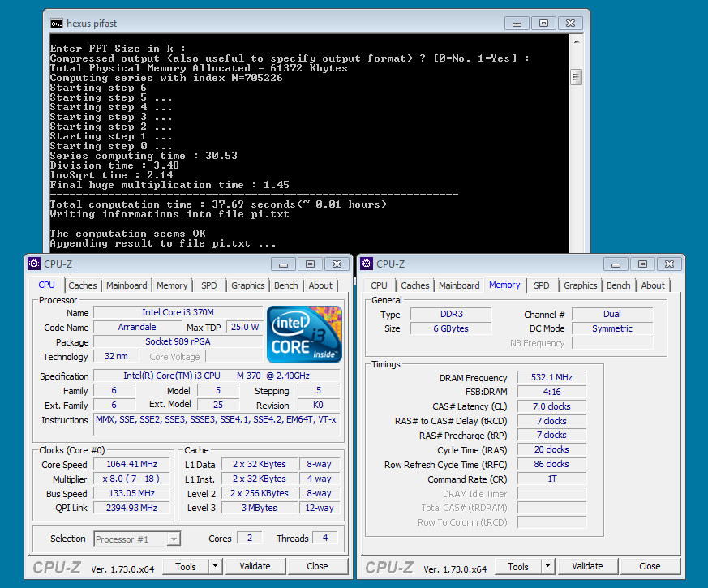Screen dimensions: 708x588
Task: Open SPD tab in left CPU-Z window
Action: (209, 285)
